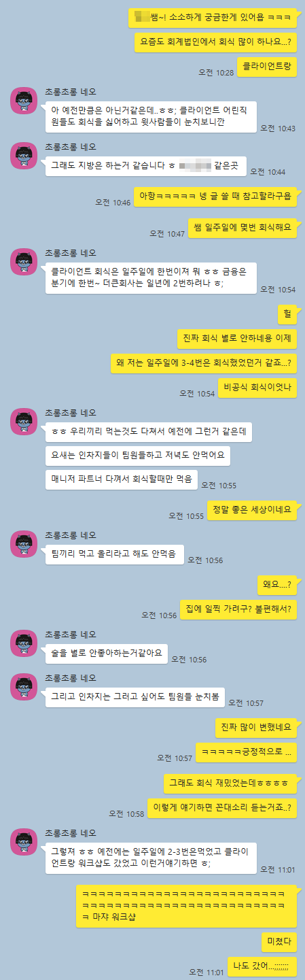Image resolution: width=305 pixels, height=980 pixels.
Task: Select white bubble '매니저 파트너 다껴서 회식할때만 먹음'
Action: (x=122, y=479)
